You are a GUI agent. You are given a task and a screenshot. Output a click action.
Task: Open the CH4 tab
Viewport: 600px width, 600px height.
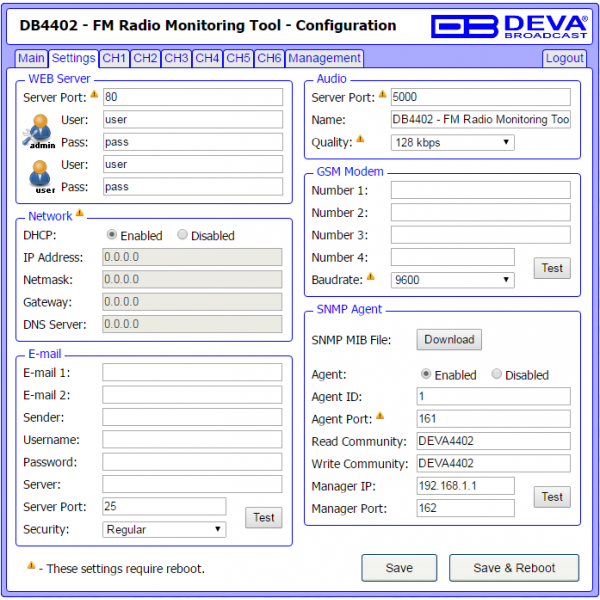click(x=207, y=58)
